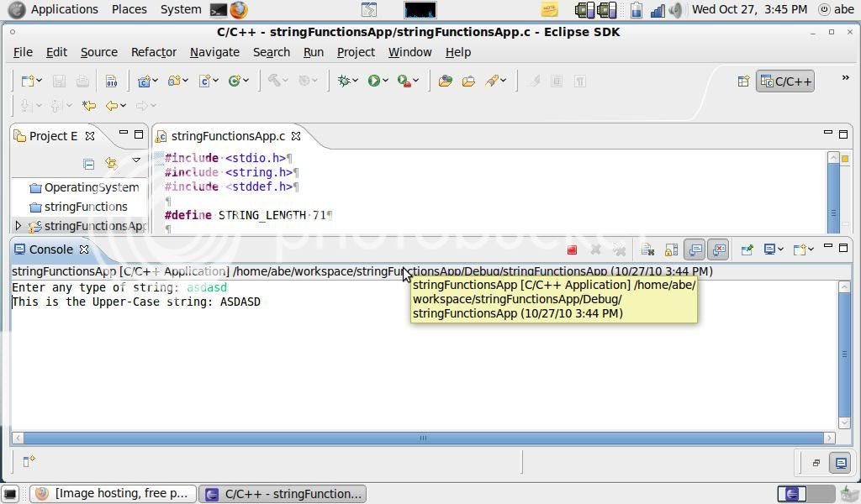861x504 pixels.
Task: Click the Image hosting taskbar window button
Action: (114, 494)
